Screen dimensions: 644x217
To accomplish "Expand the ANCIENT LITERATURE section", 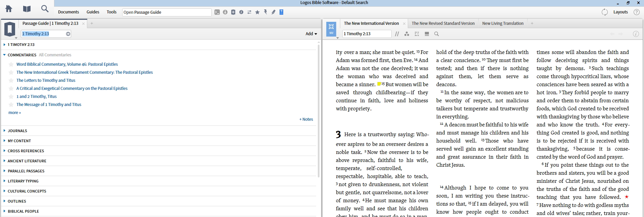I will pyautogui.click(x=4, y=161).
